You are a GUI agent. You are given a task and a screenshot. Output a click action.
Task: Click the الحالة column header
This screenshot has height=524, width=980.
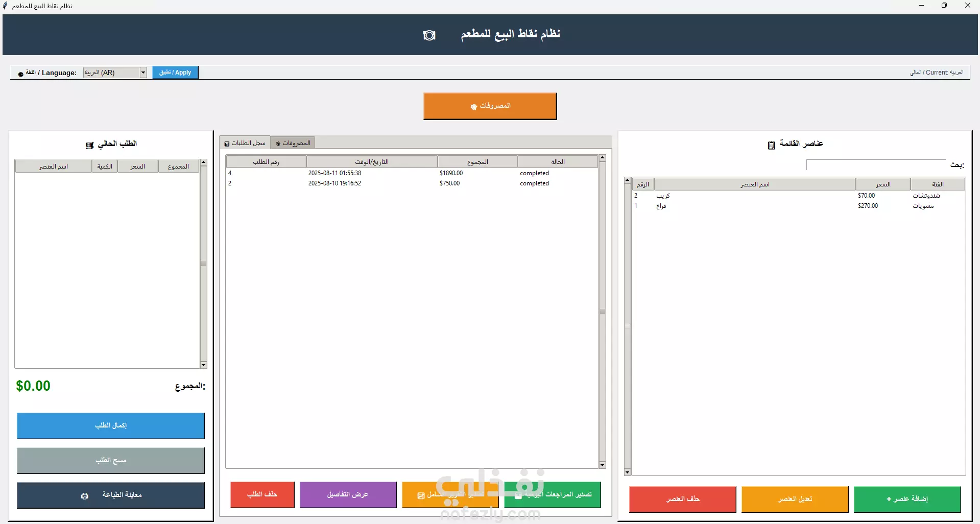(x=558, y=162)
